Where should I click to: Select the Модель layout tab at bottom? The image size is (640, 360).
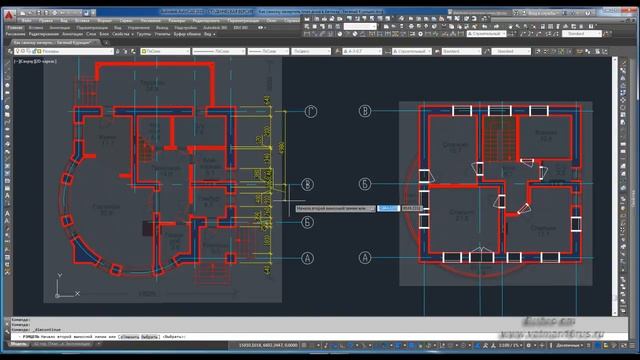click(18, 344)
